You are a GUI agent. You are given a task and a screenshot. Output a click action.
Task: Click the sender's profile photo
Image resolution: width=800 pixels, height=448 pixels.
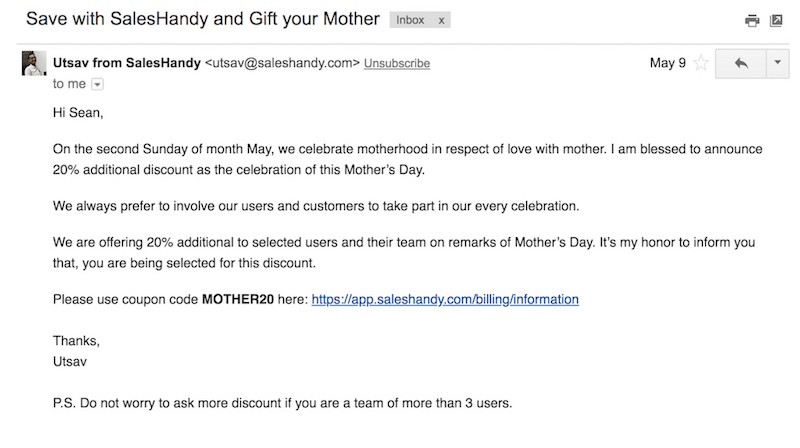(x=34, y=63)
